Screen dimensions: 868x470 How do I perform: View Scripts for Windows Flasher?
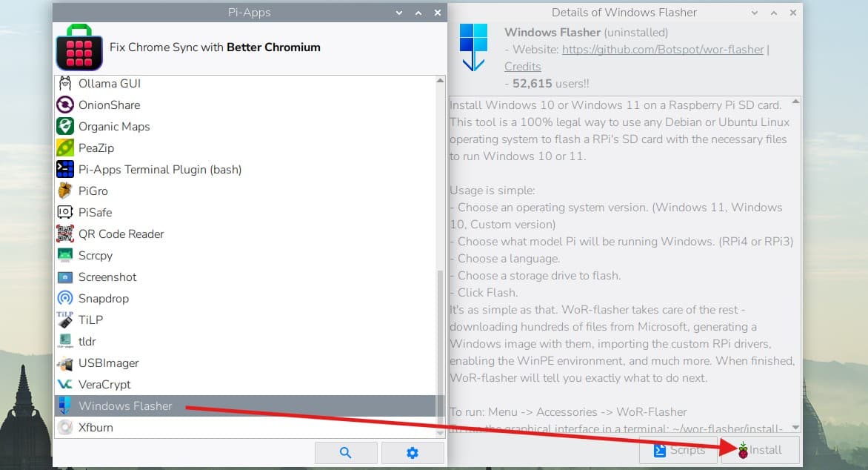tap(679, 450)
